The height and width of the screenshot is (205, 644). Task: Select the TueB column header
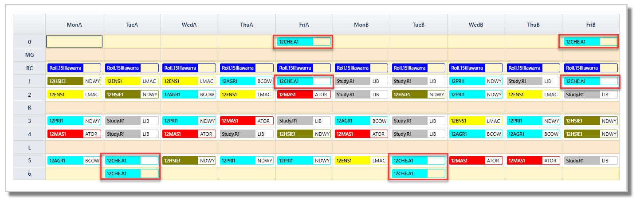[419, 25]
